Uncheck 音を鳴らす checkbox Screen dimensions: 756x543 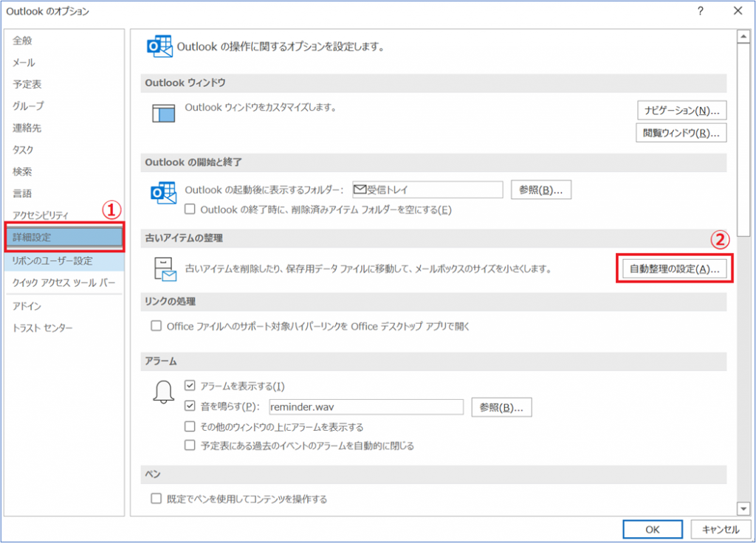coord(190,406)
